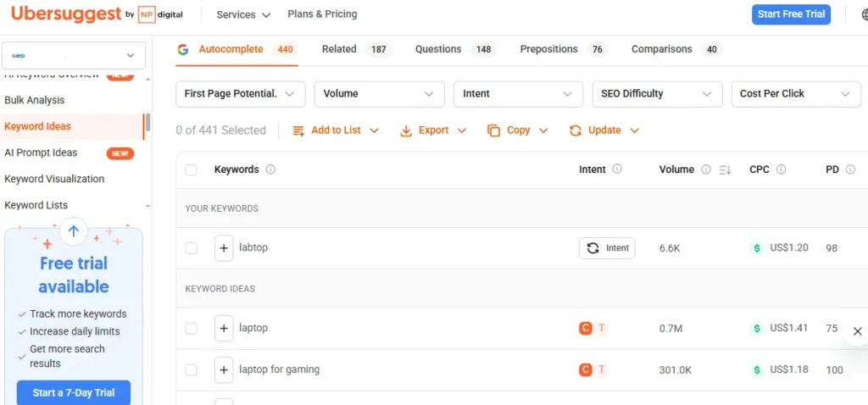Screen dimensions: 868x405
Task: Switch to the Autocomplete tab
Action: click(x=237, y=49)
